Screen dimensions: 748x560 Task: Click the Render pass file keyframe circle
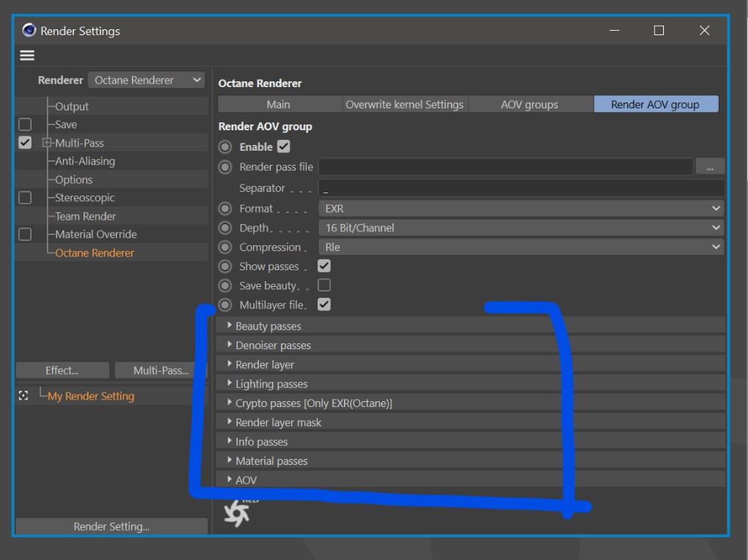click(225, 167)
